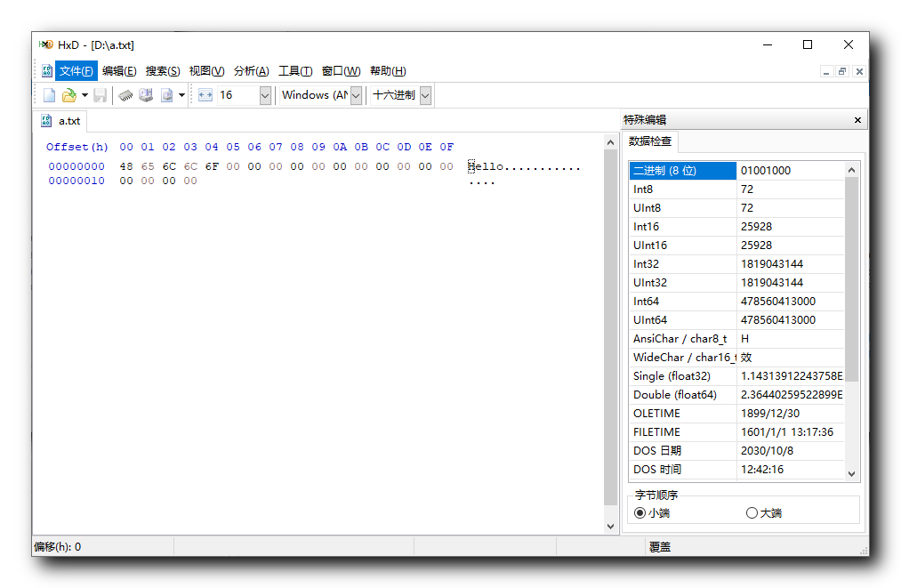Viewport: 901px width, 588px height.
Task: Click the UInt32 row label
Action: (650, 283)
